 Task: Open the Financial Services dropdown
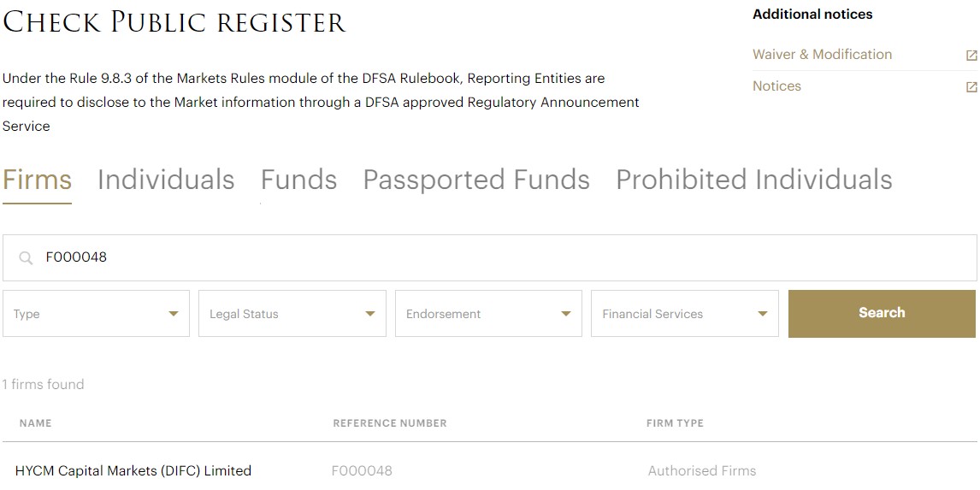[684, 314]
